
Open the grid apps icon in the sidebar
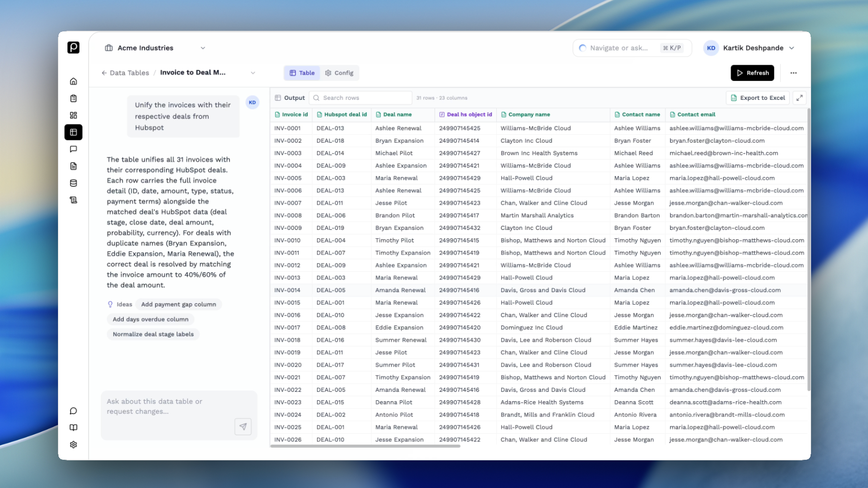(x=74, y=115)
